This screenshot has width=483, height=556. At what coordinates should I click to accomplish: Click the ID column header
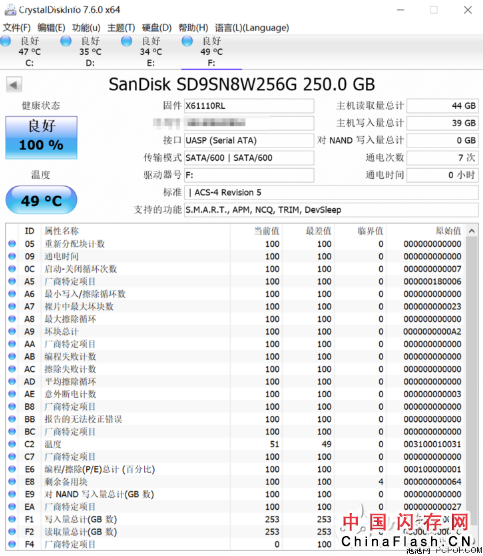29,231
